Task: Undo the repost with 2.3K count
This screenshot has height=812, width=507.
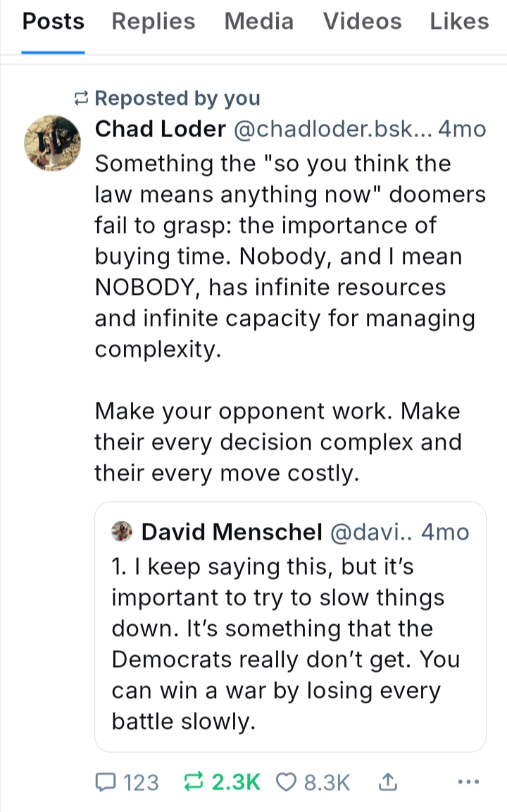Action: point(192,782)
